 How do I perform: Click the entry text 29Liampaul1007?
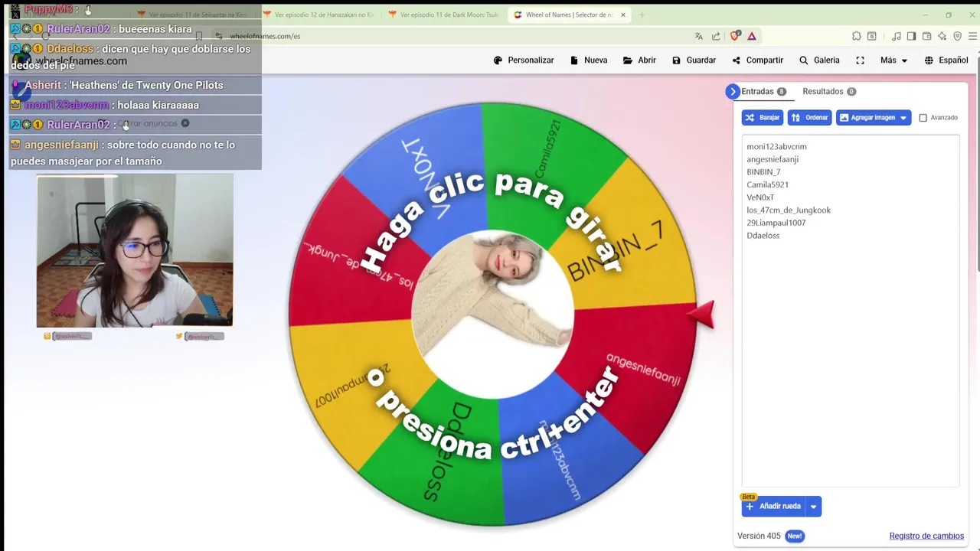[x=776, y=223]
